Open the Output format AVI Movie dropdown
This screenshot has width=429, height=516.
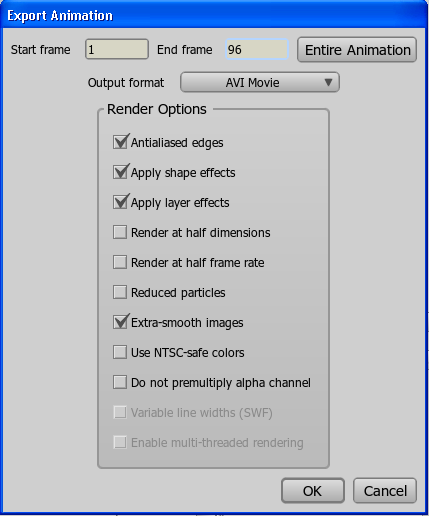260,82
